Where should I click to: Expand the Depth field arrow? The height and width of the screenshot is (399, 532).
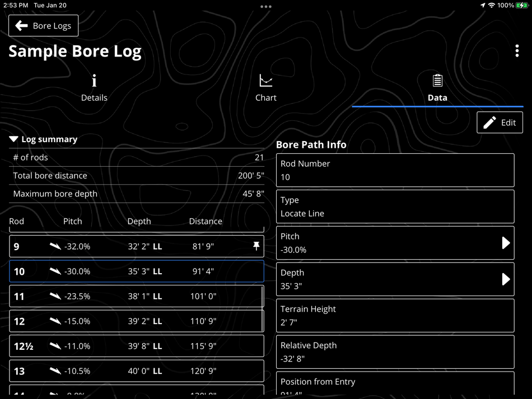[x=506, y=279]
